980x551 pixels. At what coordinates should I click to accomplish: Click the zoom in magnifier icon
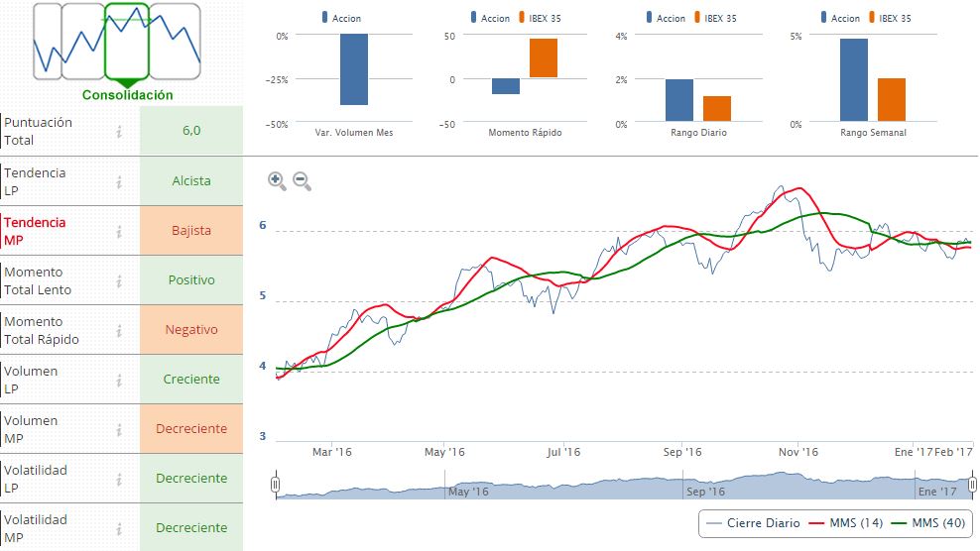click(277, 180)
